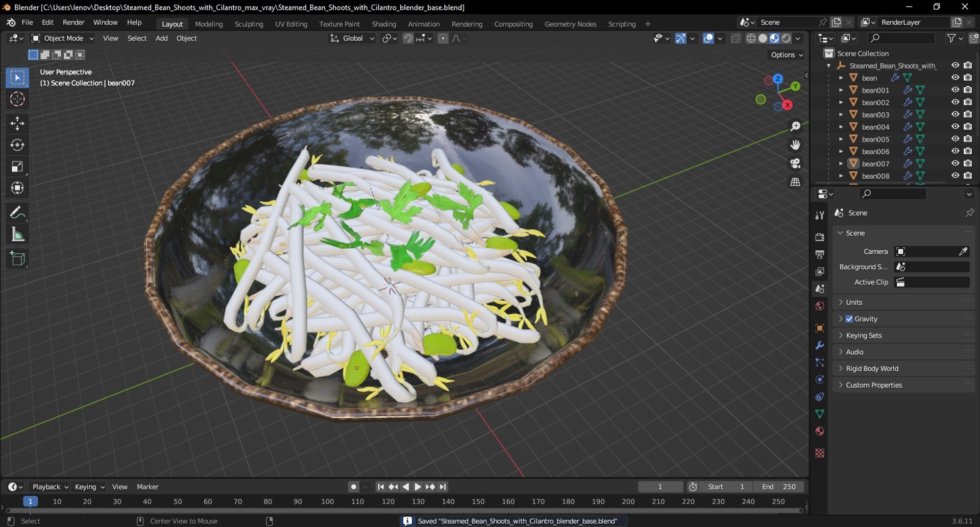Activate the Rotate tool

point(17,145)
